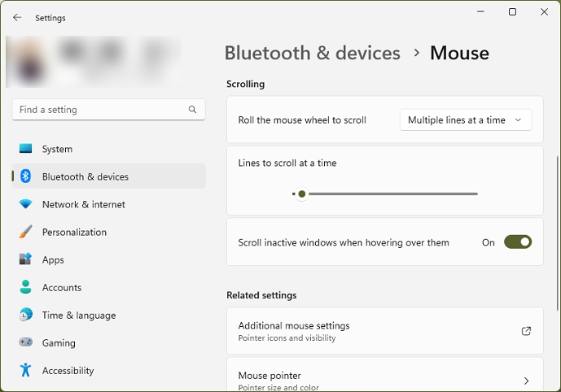Click the Accessibility figure icon
561x392 pixels.
(25, 370)
